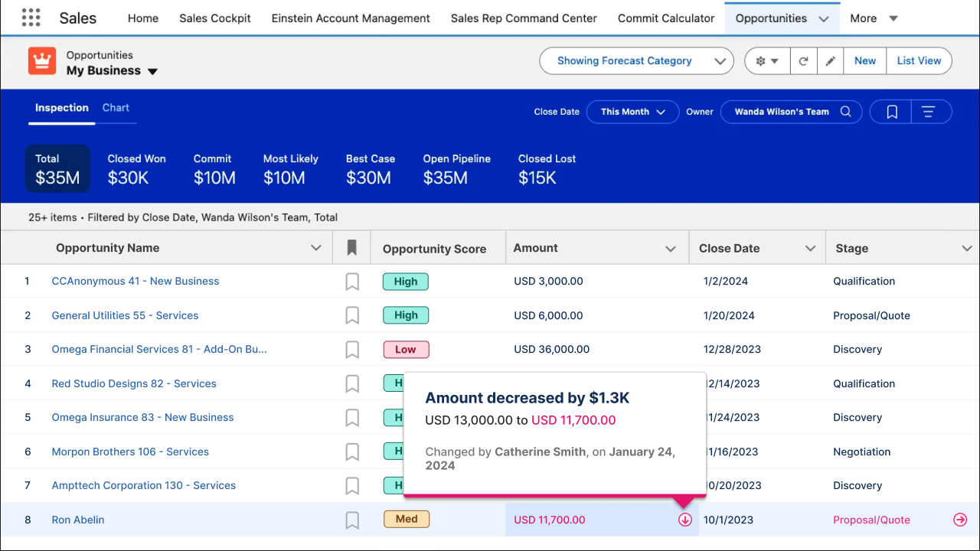The image size is (980, 551).
Task: Open the App Launcher grid icon
Action: point(31,18)
